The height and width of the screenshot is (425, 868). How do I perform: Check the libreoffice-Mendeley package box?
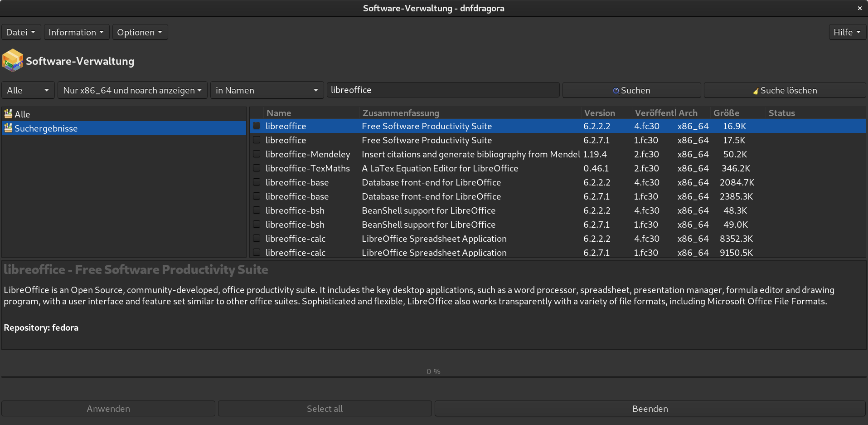click(x=257, y=154)
